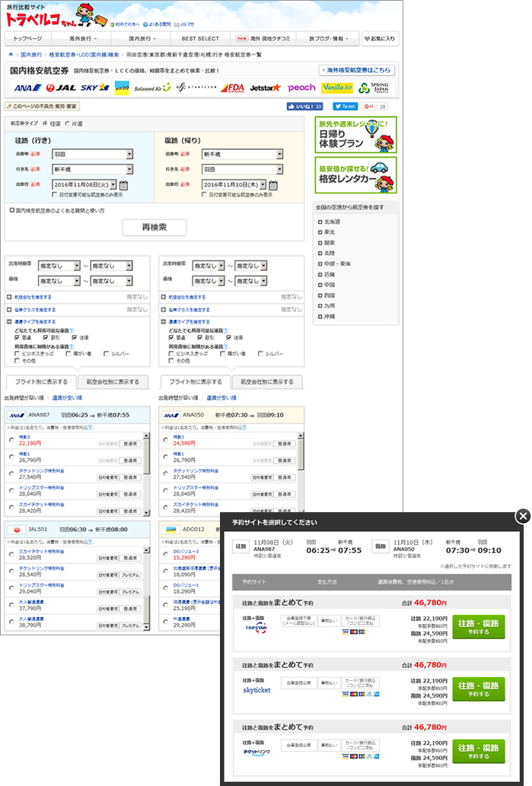The height and width of the screenshot is (786, 532).
Task: Close the booking site selection popup
Action: (x=522, y=516)
